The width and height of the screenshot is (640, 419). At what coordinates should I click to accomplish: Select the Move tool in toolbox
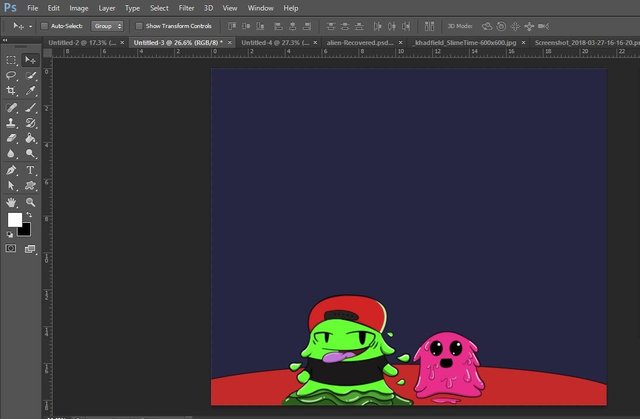(x=30, y=60)
